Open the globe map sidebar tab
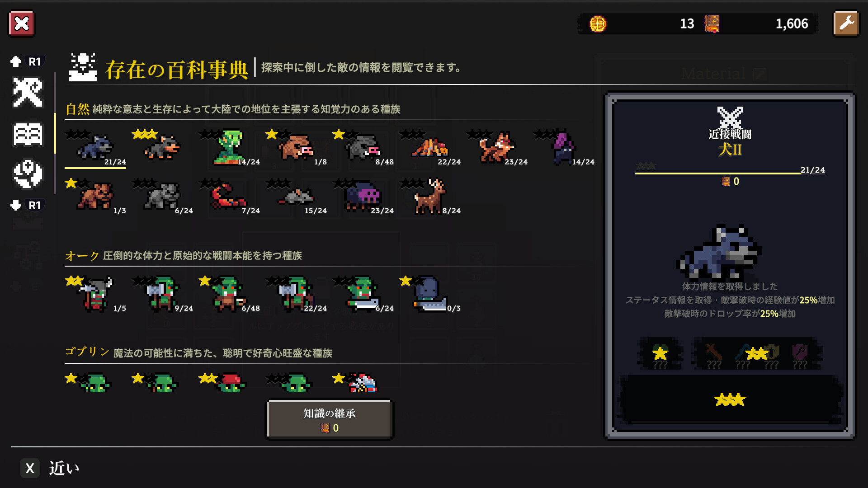Image resolution: width=868 pixels, height=488 pixels. pos(28,174)
